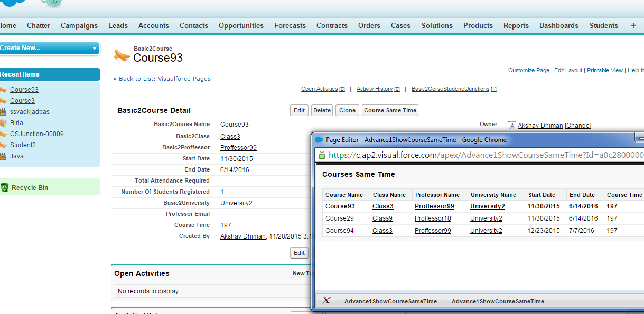Open the Class9 link in popup table

[x=382, y=218]
